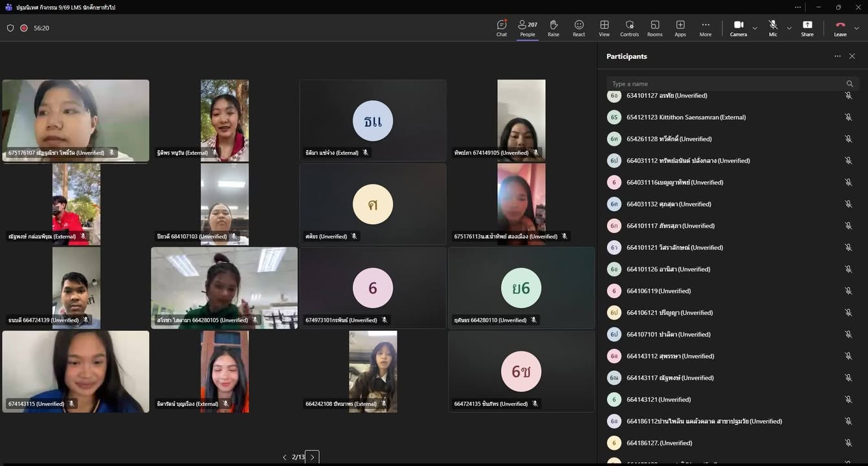Select participant 654121123 Kittithon Saensamran

click(x=686, y=117)
